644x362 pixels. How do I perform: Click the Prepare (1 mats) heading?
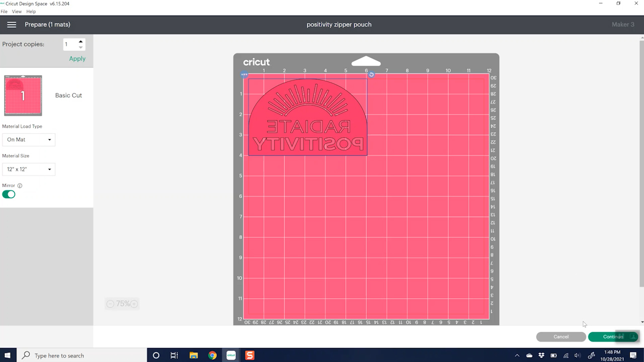pyautogui.click(x=47, y=25)
